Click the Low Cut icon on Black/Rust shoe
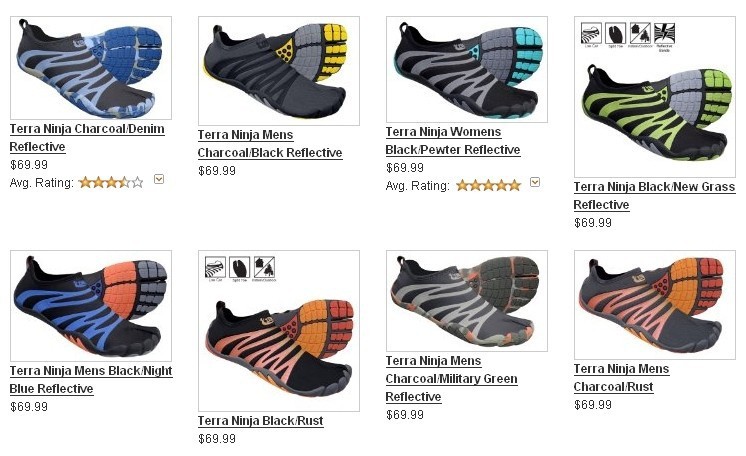Screen dimensions: 746x456 pos(215,269)
